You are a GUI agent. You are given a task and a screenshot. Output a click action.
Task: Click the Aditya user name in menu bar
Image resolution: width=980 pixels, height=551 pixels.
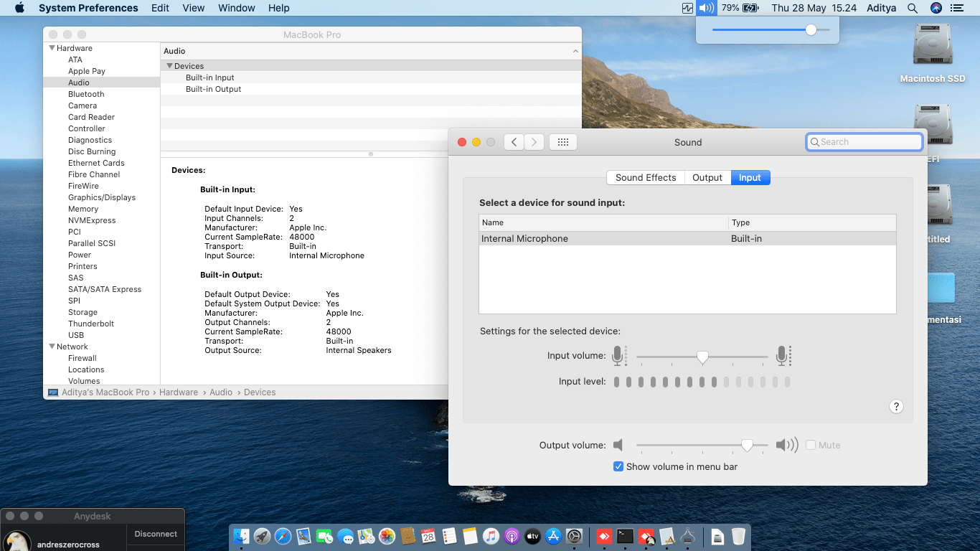882,8
